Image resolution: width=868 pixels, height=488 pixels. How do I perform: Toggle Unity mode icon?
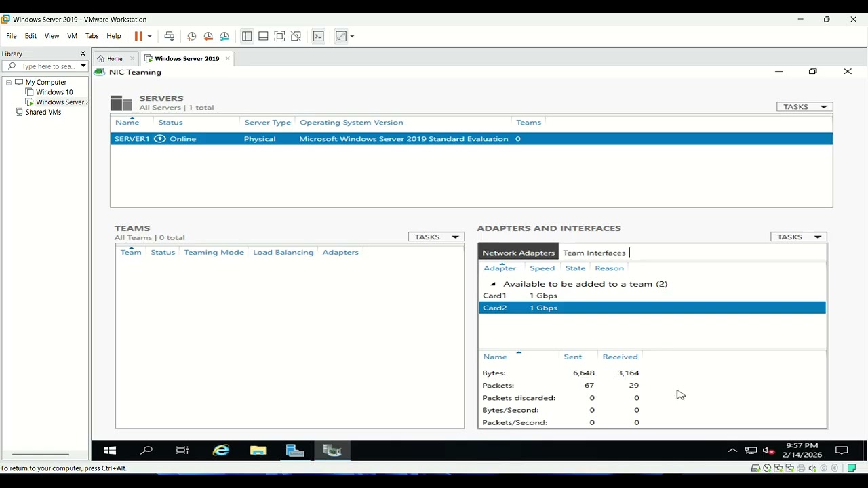coord(296,36)
